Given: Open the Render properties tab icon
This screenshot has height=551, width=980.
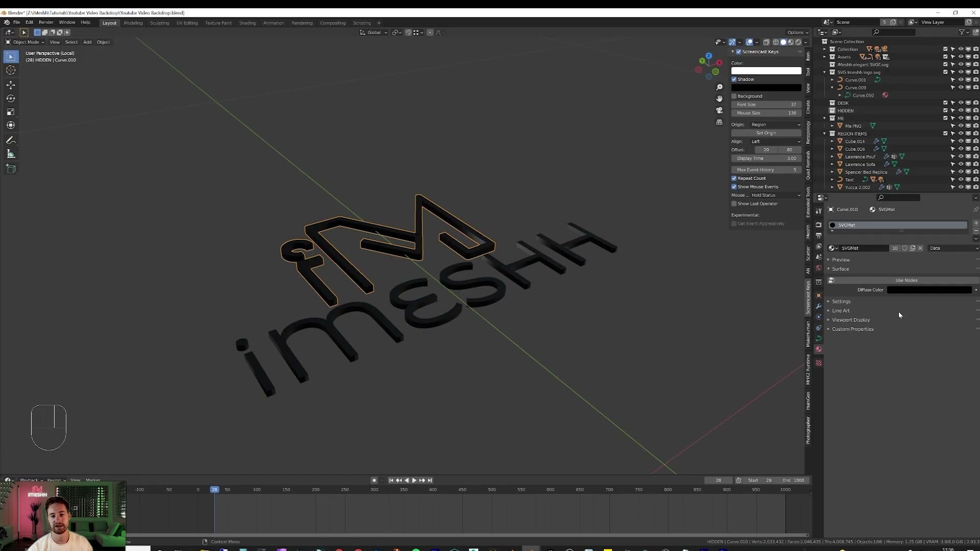Looking at the screenshot, I should pyautogui.click(x=819, y=224).
